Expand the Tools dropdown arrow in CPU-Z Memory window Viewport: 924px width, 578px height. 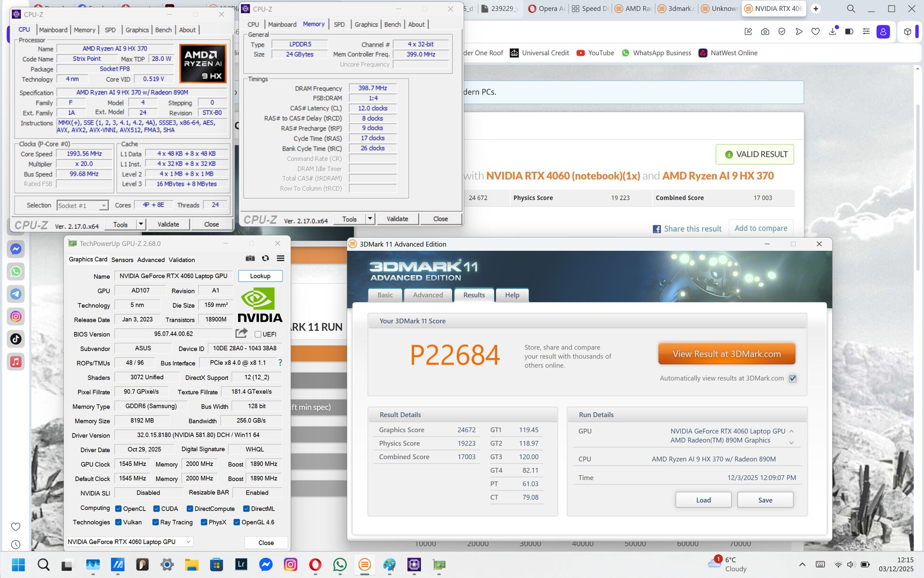pyautogui.click(x=370, y=219)
